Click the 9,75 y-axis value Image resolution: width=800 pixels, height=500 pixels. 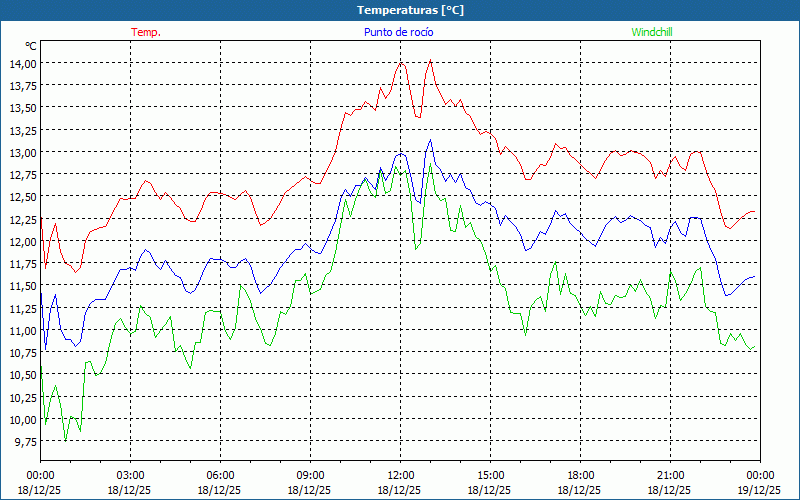(25, 441)
